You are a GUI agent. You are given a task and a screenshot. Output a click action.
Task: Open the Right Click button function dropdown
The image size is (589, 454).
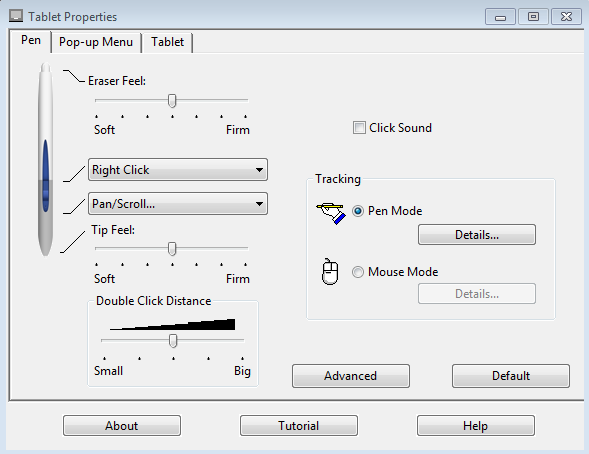click(178, 170)
